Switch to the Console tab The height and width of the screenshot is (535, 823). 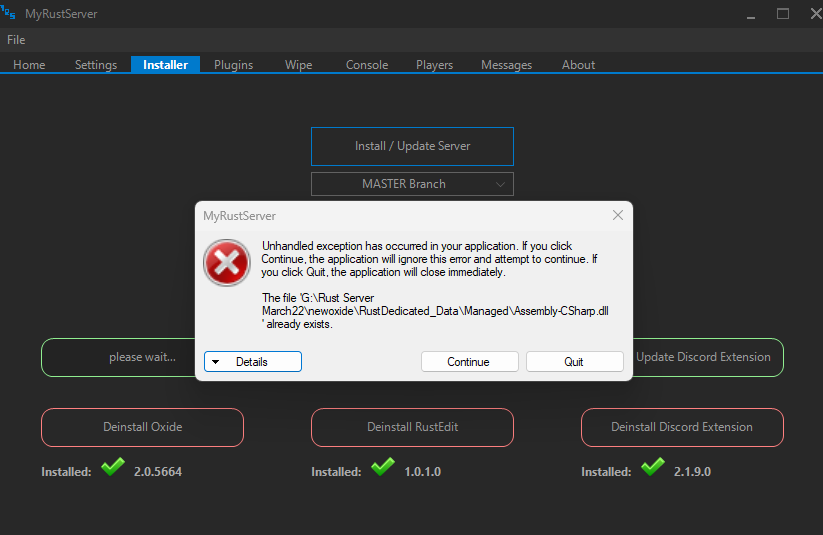367,65
